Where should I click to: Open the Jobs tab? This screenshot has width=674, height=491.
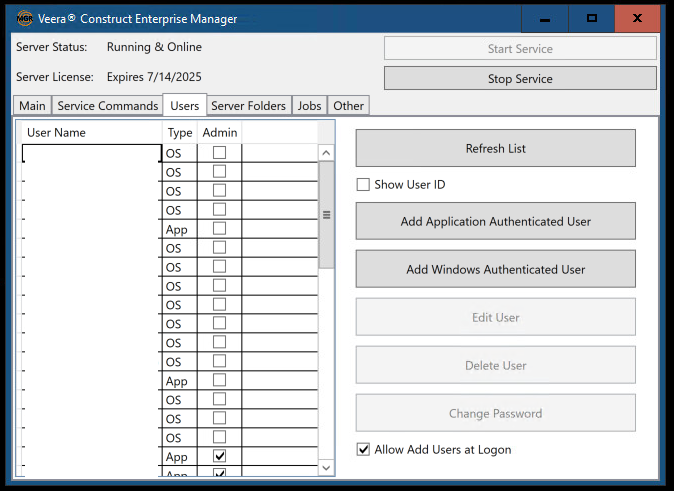309,106
